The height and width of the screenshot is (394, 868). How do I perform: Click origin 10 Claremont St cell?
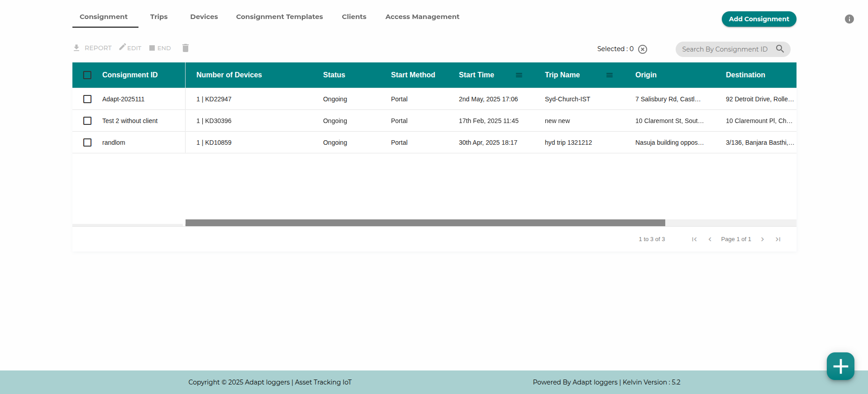pos(669,121)
